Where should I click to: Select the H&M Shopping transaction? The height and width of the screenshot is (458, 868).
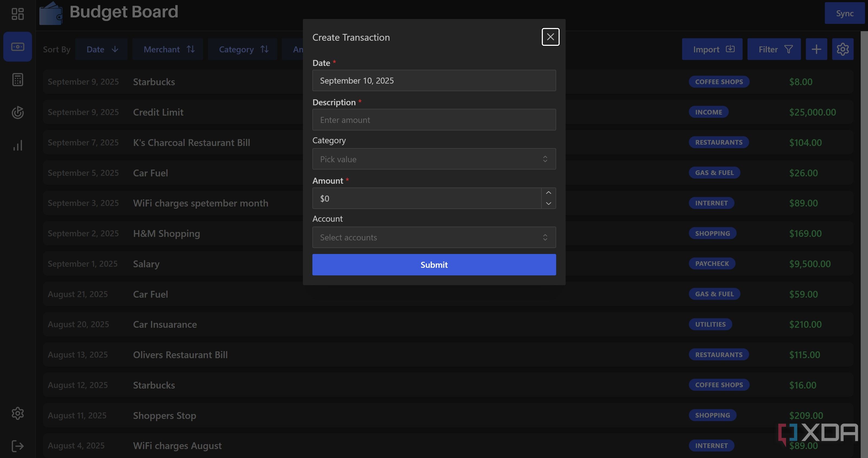[x=448, y=233]
